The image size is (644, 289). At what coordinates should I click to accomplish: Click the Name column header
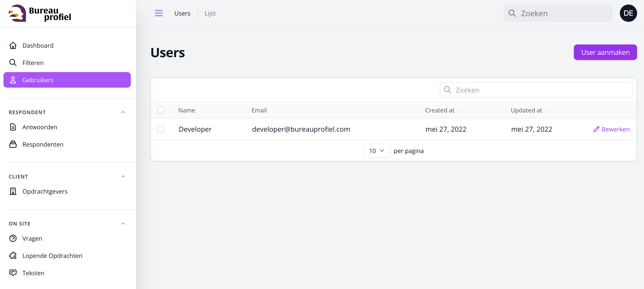[x=186, y=110]
